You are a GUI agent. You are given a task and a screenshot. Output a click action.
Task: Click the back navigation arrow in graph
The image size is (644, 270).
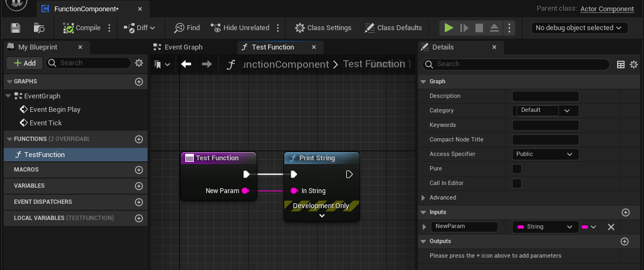tap(186, 65)
